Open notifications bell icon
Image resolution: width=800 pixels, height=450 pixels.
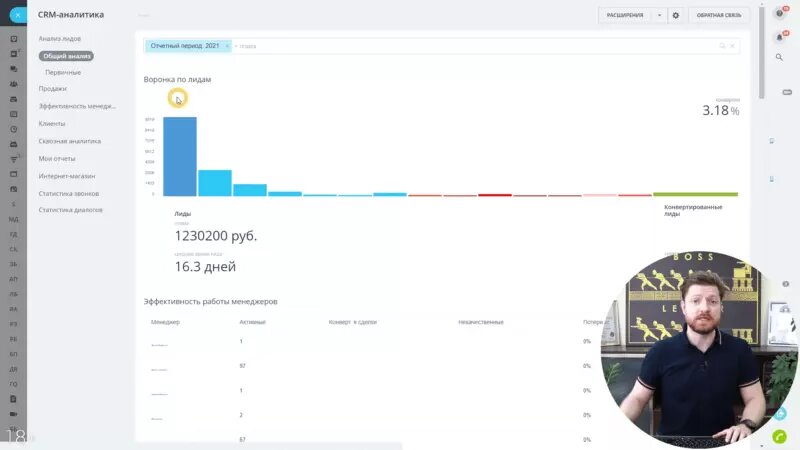[x=779, y=37]
